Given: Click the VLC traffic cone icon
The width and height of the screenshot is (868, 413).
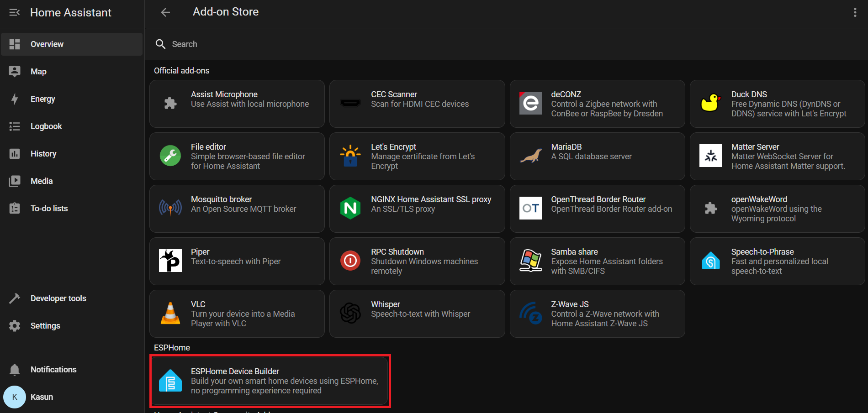Looking at the screenshot, I should pos(170,313).
